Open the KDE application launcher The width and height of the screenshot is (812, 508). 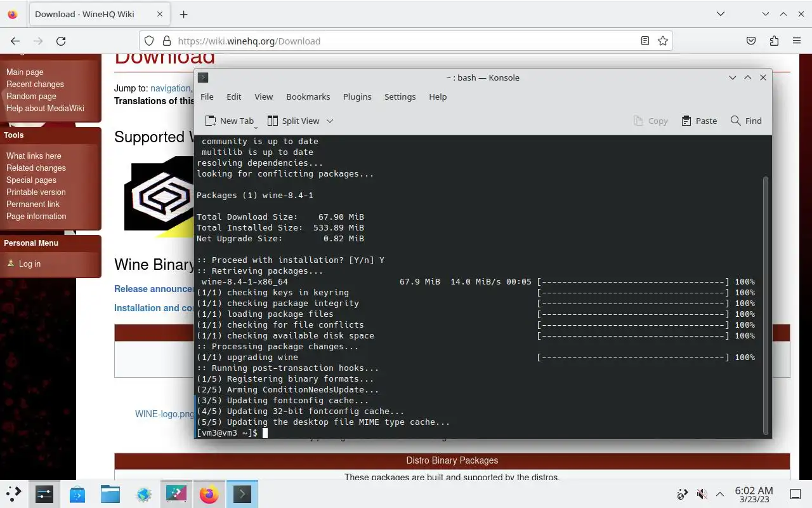[13, 493]
